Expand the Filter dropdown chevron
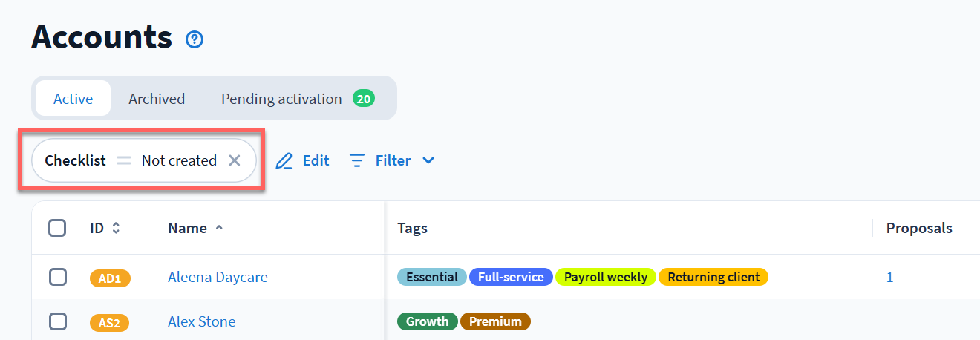980x340 pixels. point(428,160)
